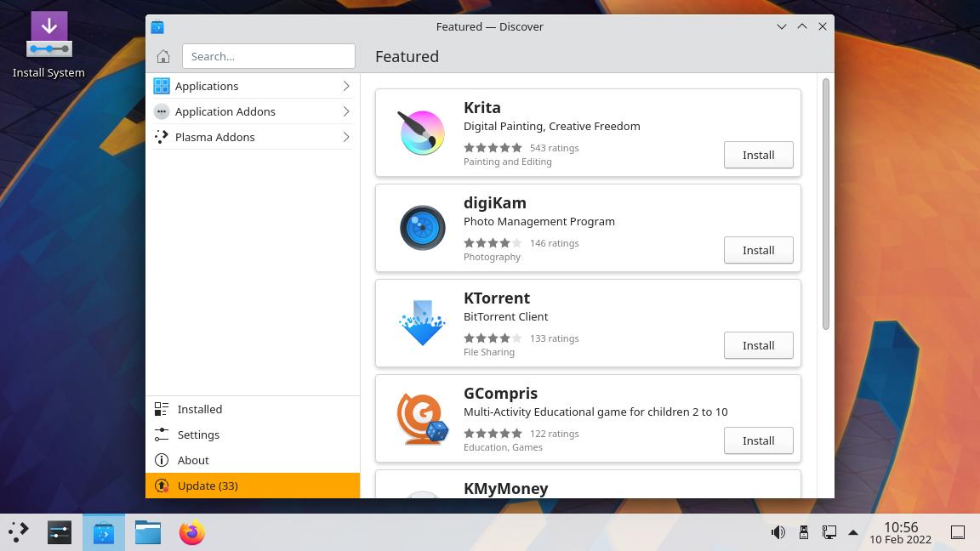
Task: Install KTorrent
Action: pyautogui.click(x=758, y=345)
